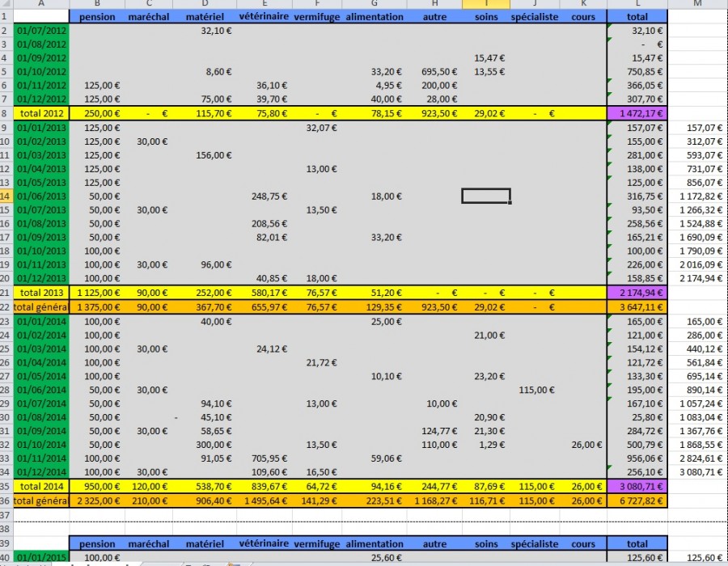Image resolution: width=728 pixels, height=566 pixels.
Task: Click the date cell 01/01/2015
Action: (41, 558)
